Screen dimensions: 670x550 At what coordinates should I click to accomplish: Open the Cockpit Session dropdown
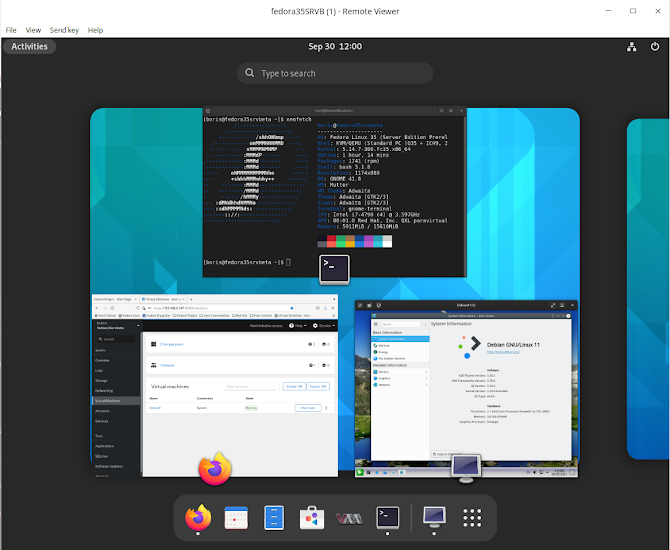324,326
